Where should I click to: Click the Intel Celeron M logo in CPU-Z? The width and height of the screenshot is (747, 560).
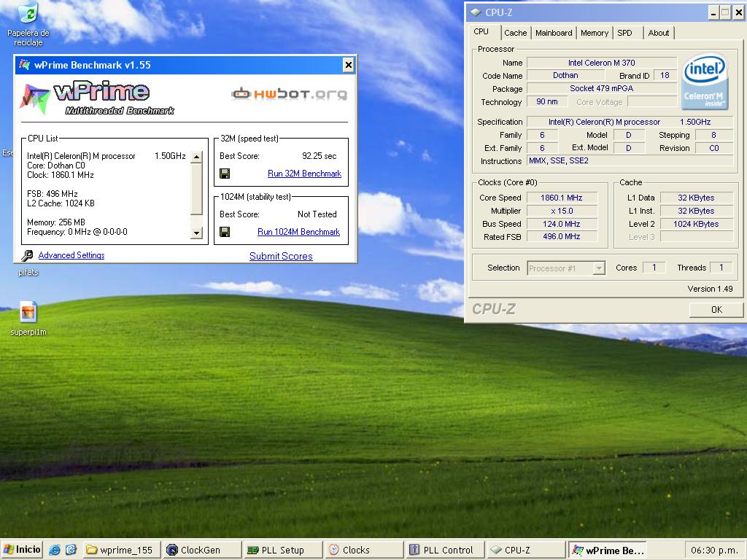click(x=705, y=82)
